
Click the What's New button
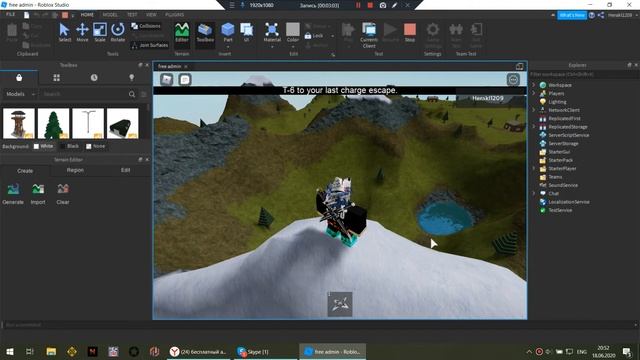[x=572, y=15]
